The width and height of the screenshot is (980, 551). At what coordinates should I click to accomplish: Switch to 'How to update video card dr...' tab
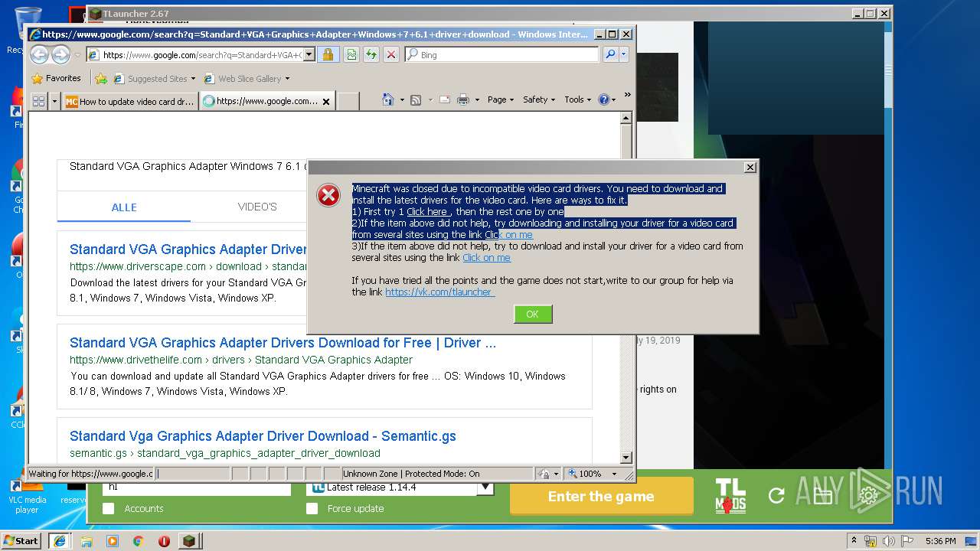pyautogui.click(x=130, y=101)
